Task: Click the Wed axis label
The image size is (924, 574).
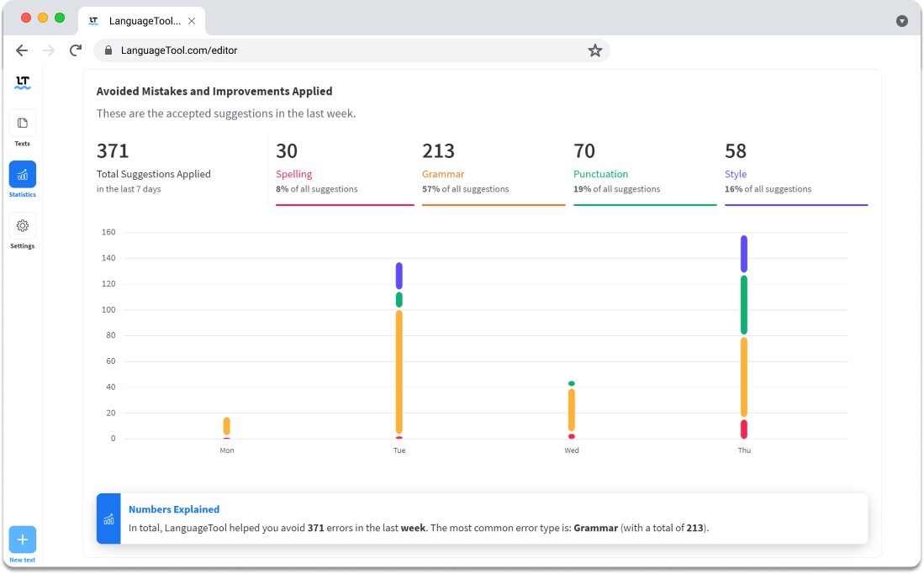Action: pos(572,450)
